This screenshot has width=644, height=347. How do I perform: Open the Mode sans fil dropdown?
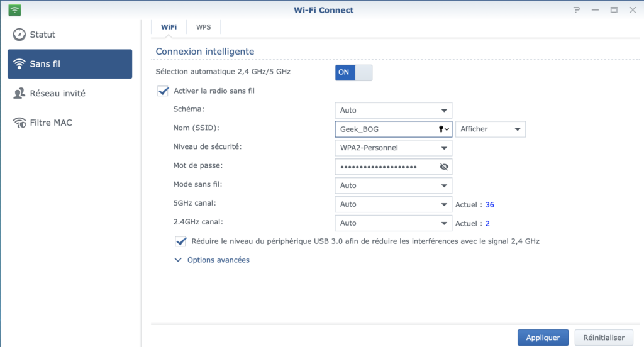pyautogui.click(x=394, y=185)
